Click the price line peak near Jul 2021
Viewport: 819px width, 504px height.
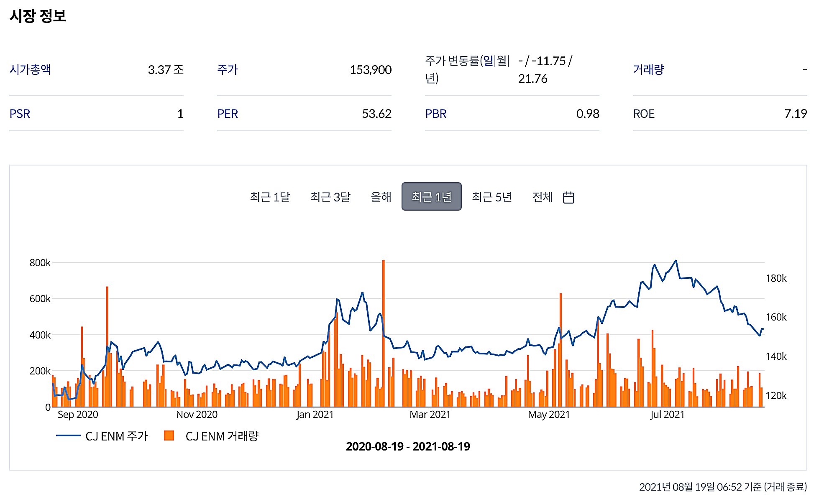click(676, 261)
